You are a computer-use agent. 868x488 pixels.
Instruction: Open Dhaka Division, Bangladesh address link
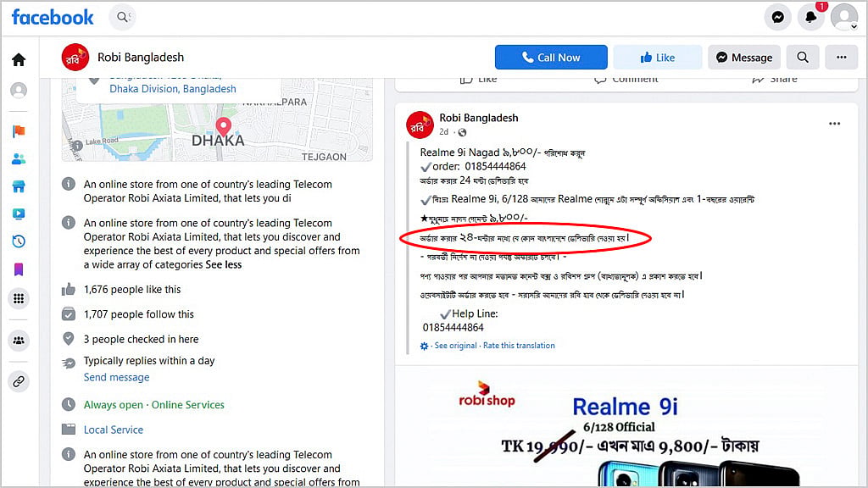pos(173,88)
